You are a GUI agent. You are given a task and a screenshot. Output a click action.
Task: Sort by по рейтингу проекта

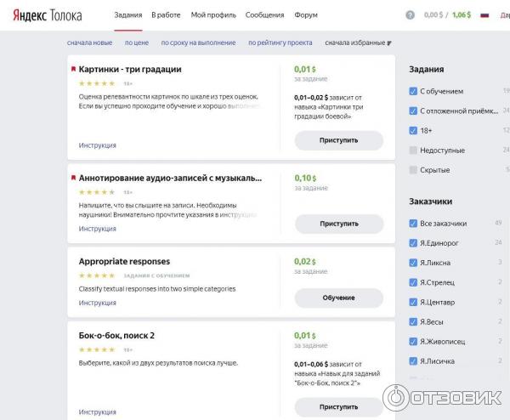[281, 43]
